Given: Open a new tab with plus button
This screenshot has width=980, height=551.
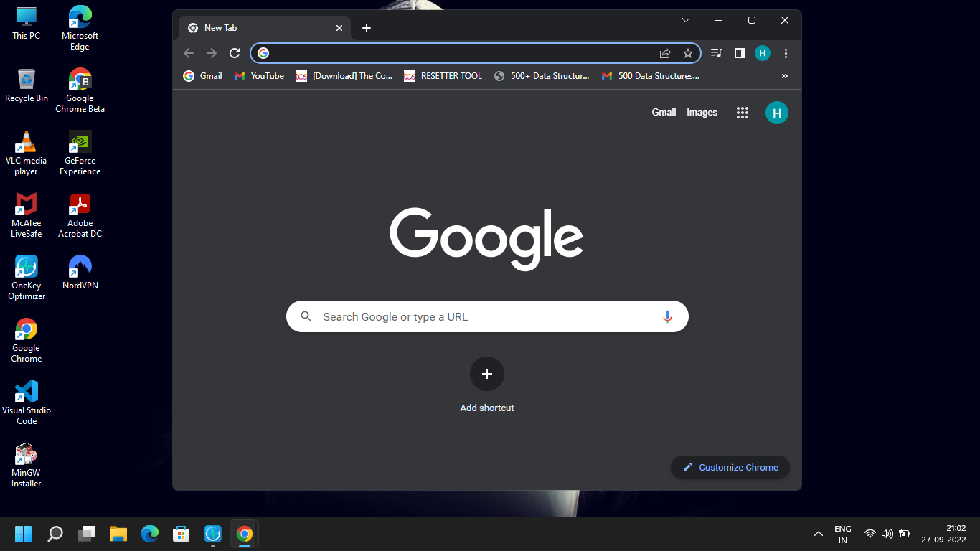Looking at the screenshot, I should (x=367, y=28).
